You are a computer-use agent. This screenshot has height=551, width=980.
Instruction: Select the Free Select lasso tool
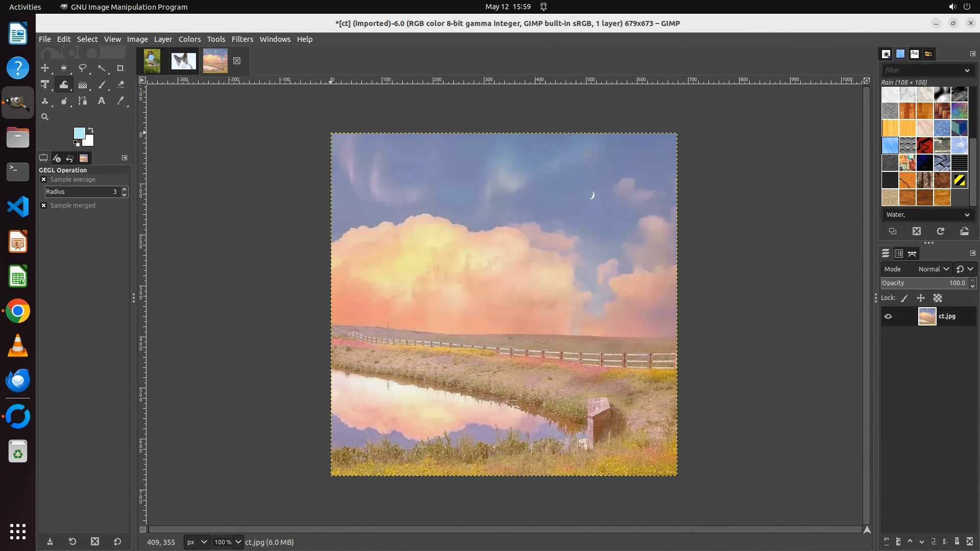[82, 68]
